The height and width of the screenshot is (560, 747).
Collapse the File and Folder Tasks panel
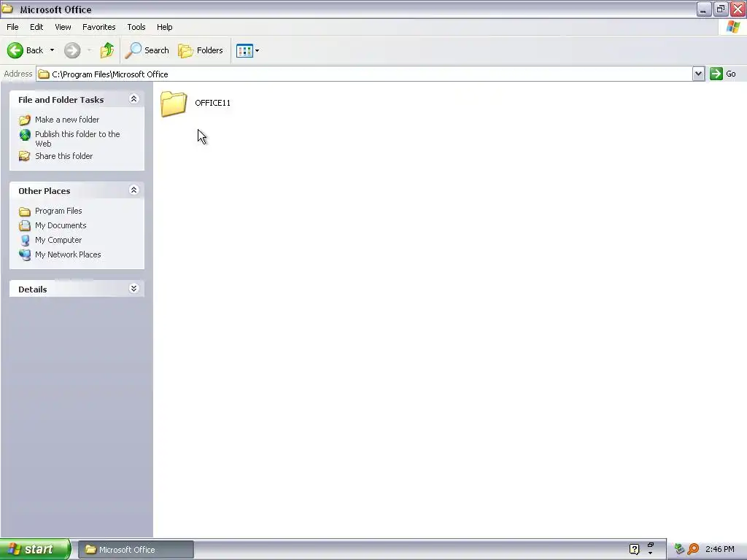(x=134, y=99)
